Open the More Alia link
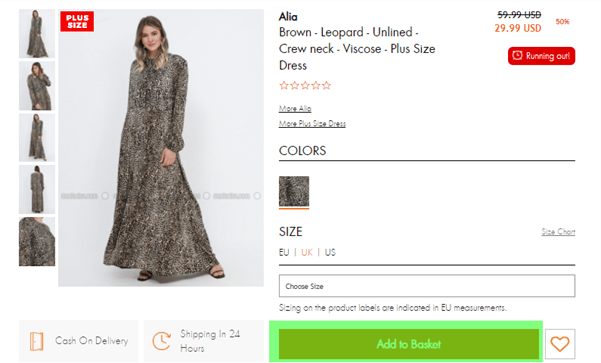This screenshot has width=601, height=363. [x=295, y=108]
